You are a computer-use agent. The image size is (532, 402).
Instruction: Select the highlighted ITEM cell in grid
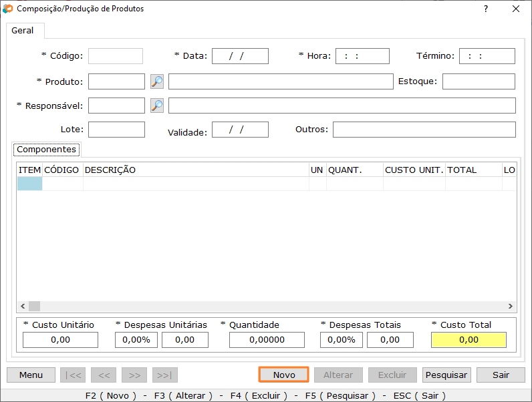point(29,184)
